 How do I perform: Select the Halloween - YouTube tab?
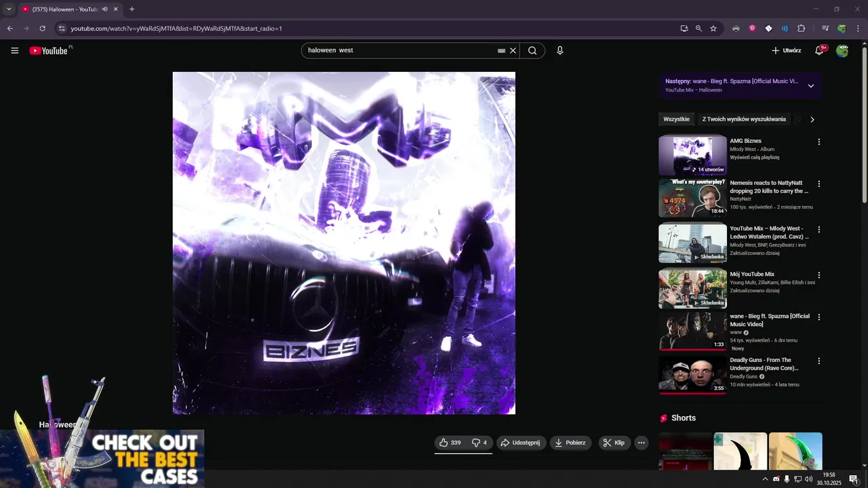pyautogui.click(x=66, y=9)
